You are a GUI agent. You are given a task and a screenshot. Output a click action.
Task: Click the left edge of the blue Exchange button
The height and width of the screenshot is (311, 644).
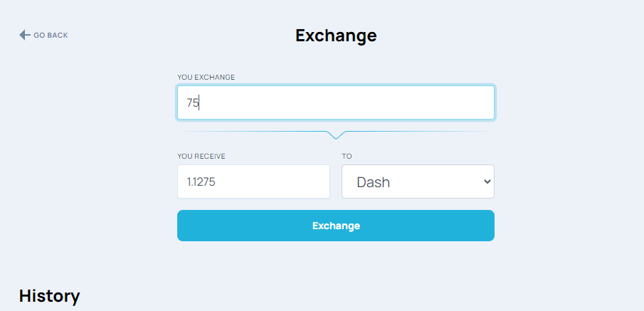point(184,226)
